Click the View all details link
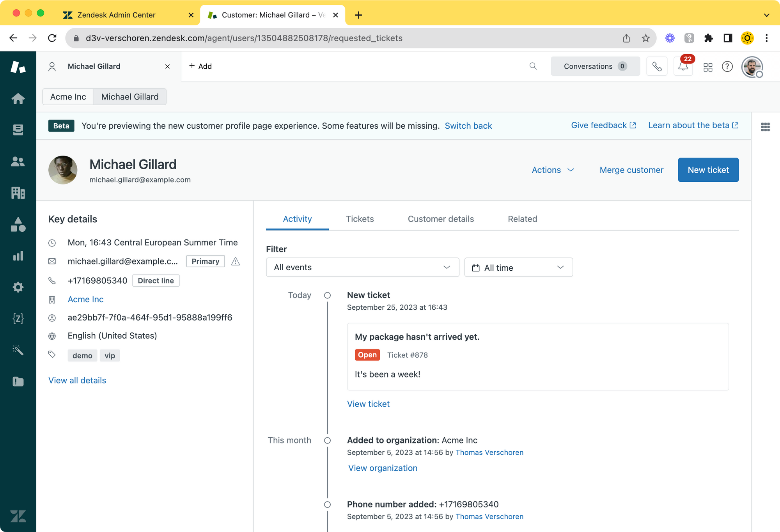The width and height of the screenshot is (780, 532). 77,381
